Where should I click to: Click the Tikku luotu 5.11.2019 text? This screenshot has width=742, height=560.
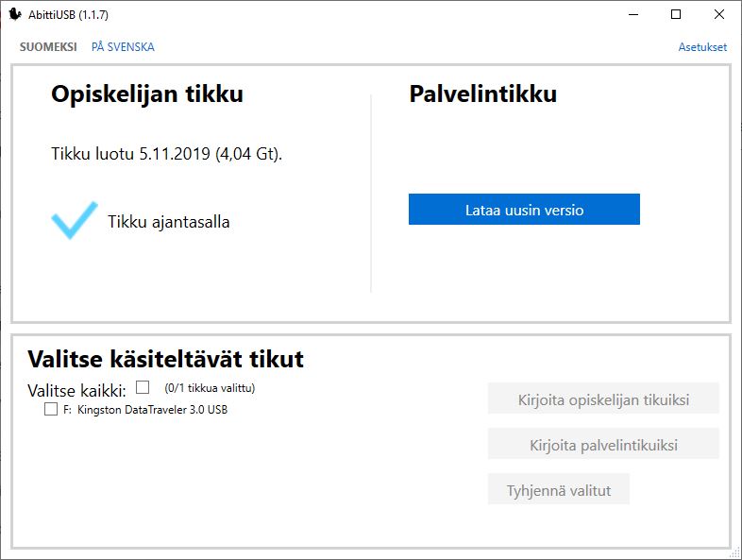(x=166, y=153)
